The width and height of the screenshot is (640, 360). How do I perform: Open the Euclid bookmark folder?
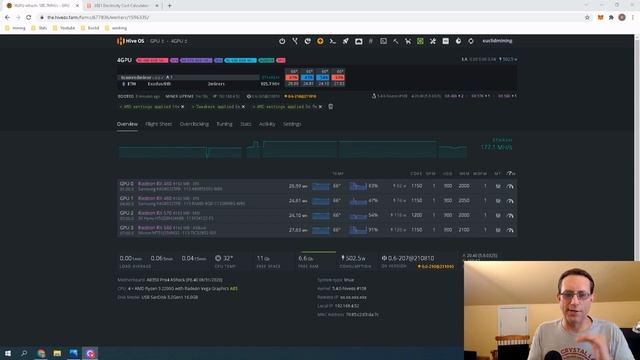pos(90,28)
